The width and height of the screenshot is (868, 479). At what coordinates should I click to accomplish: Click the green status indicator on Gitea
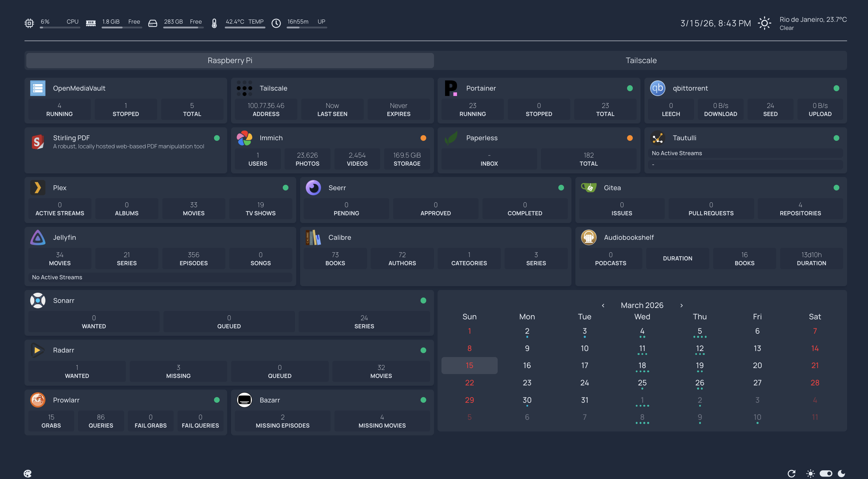click(x=837, y=188)
